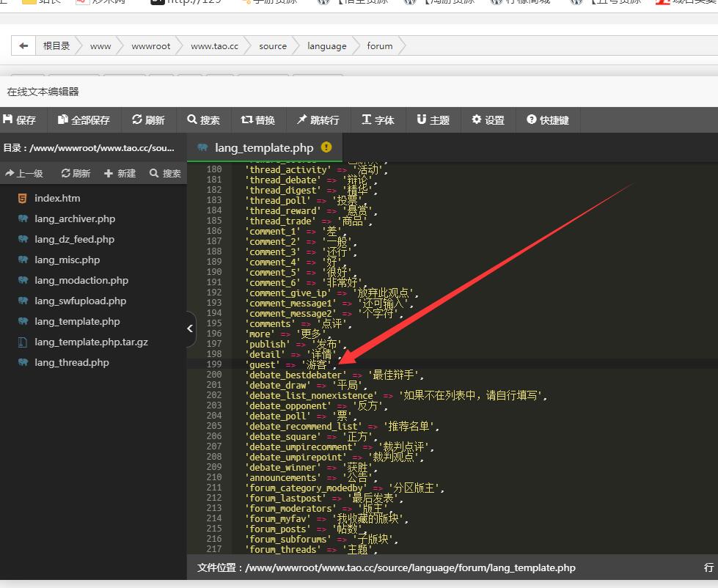Screen dimensions: 718x588
Task: Create a new file with 新建
Action: (120, 174)
